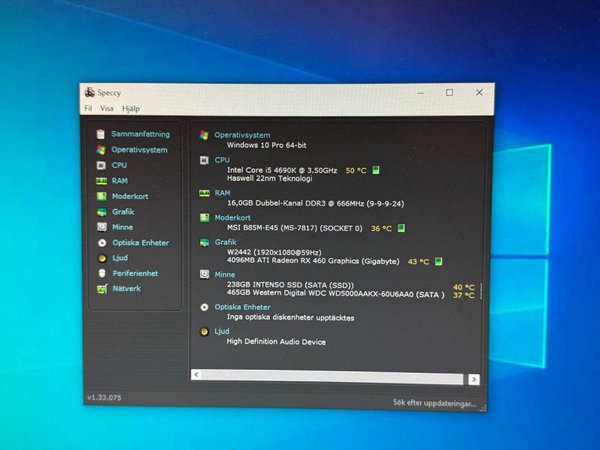
Task: Click the "4096MB ATI Radeon RX 460" text
Action: (x=313, y=261)
